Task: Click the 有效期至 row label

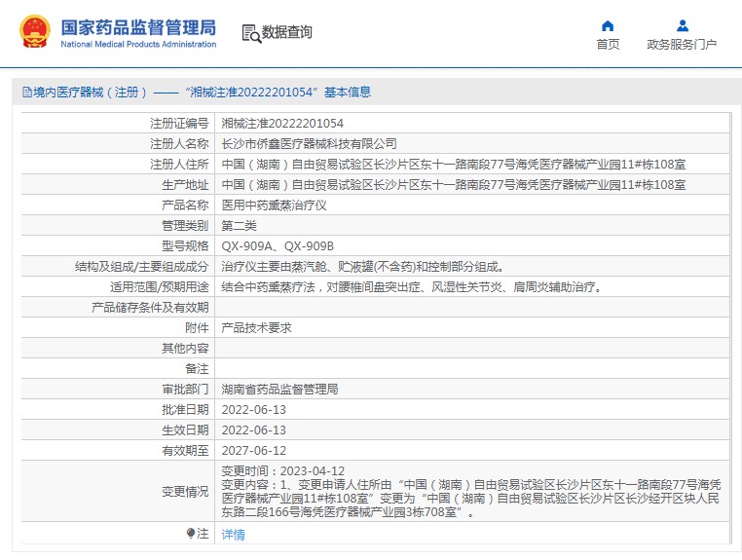Action: [185, 451]
